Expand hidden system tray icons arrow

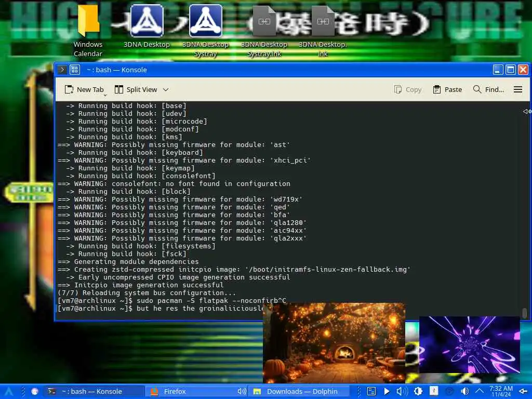click(479, 392)
